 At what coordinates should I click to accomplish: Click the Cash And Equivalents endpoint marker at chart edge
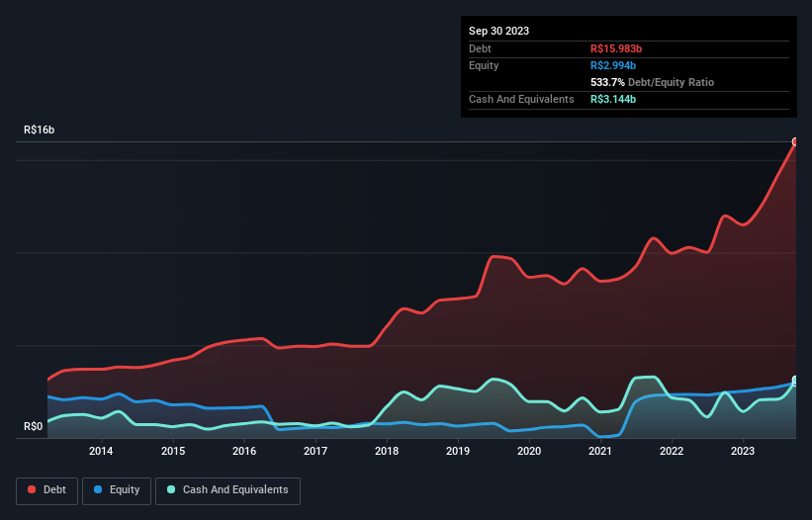[x=795, y=381]
